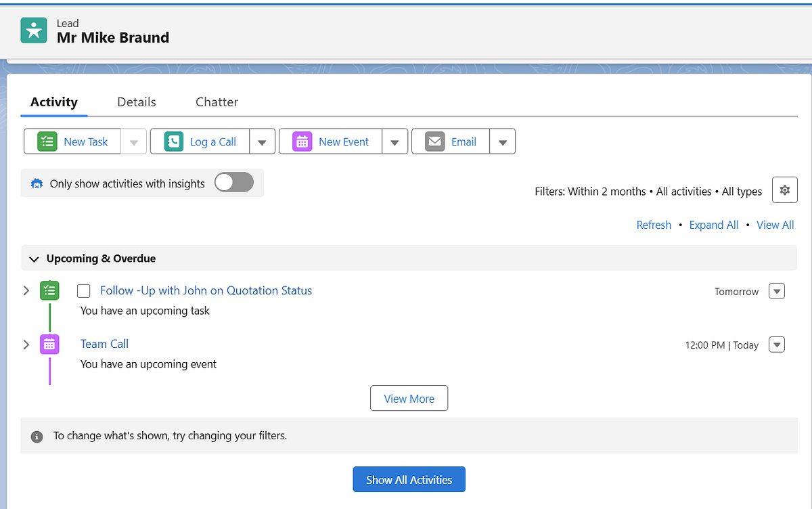812x509 pixels.
Task: Click the purple New Event calendar icon
Action: coord(302,141)
